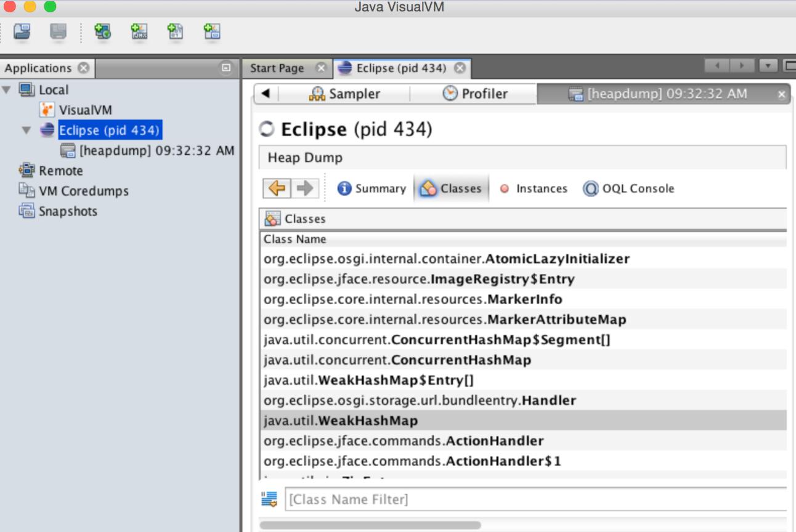Screen dimensions: 796x532
Task: Click the Add Remote Host toolbar icon
Action: [x=102, y=31]
